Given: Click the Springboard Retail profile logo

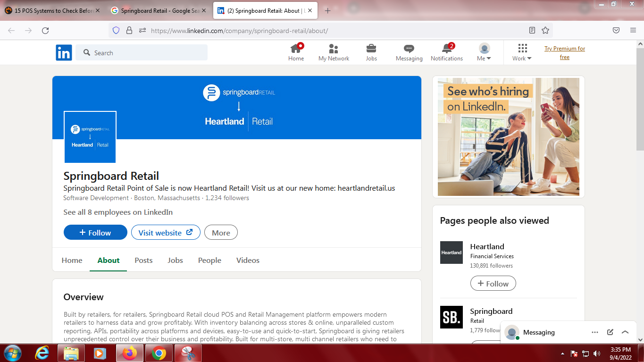Looking at the screenshot, I should pyautogui.click(x=90, y=137).
